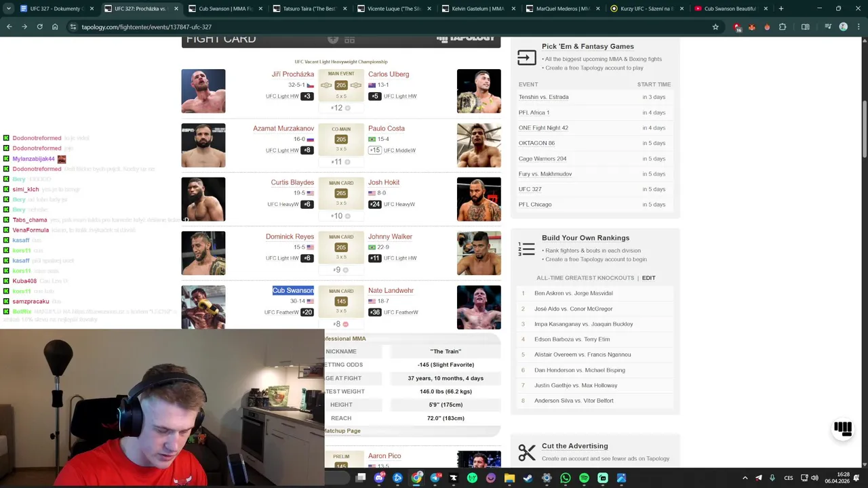The width and height of the screenshot is (868, 488).
Task: Click Cut the Advertising scissors icon
Action: (x=527, y=452)
